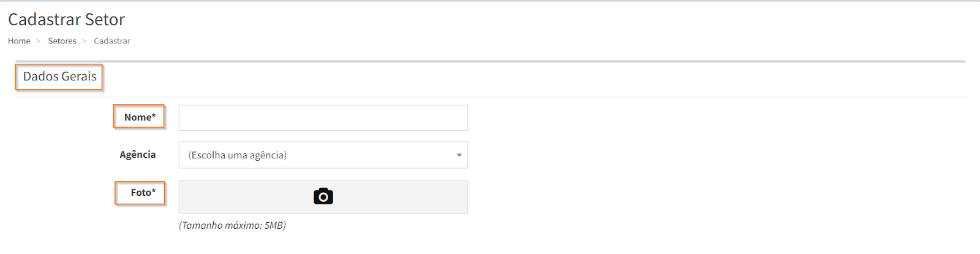Click the 'Tamanho máximo: 5MB' hint text

(233, 225)
